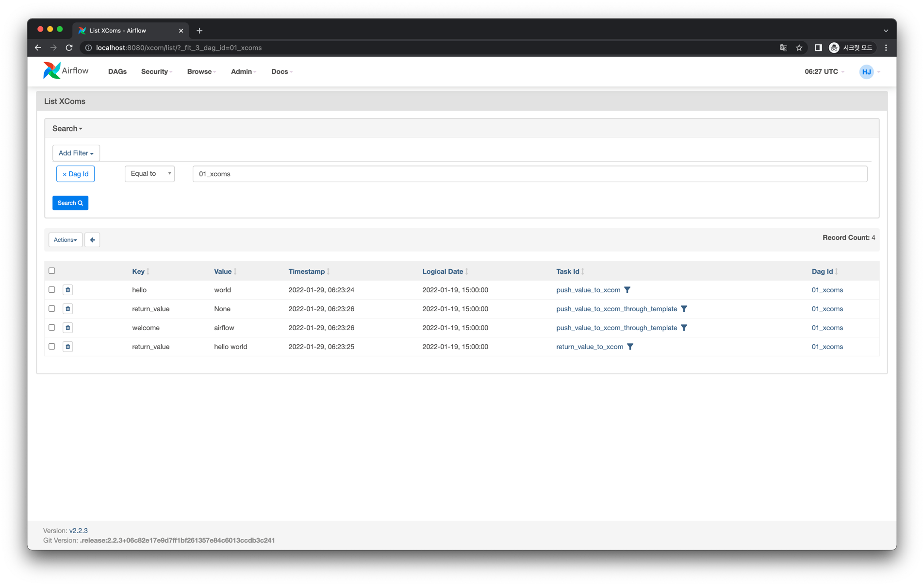Click the 2022-01-29, 06:23:24 timestamp cell

pos(321,290)
